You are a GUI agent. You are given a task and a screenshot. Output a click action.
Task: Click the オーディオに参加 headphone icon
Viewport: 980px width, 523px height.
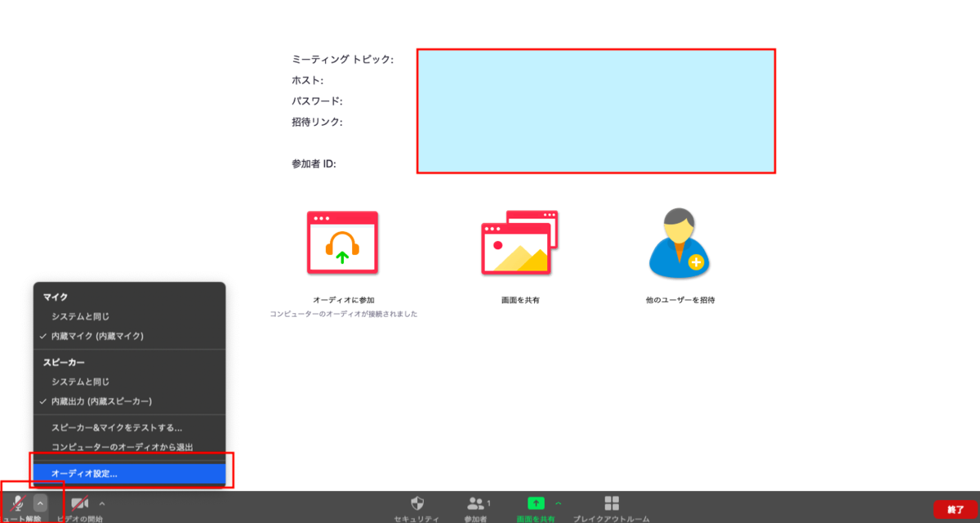pos(342,242)
